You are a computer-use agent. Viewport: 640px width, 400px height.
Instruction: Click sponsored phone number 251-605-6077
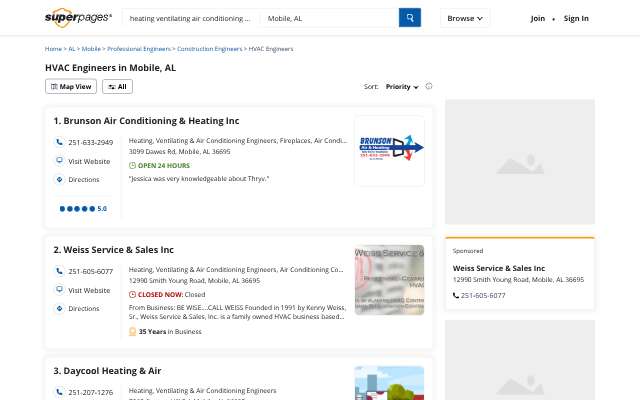pos(483,296)
